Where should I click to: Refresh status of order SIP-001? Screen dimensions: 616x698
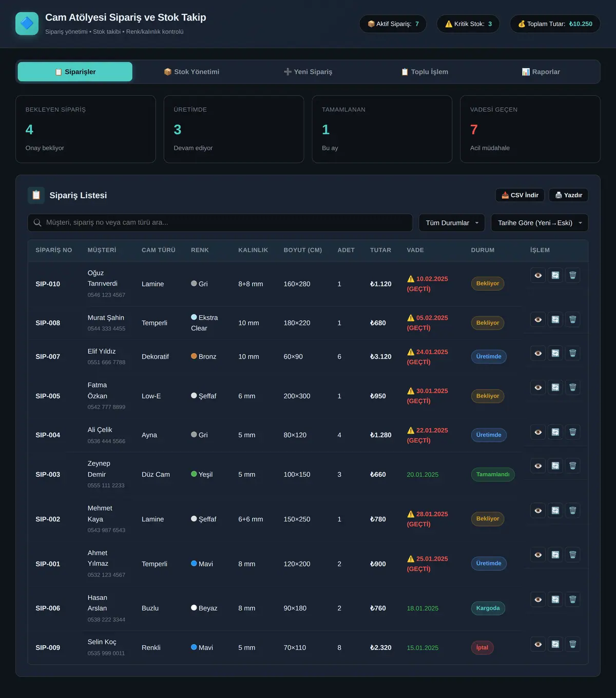coord(555,555)
